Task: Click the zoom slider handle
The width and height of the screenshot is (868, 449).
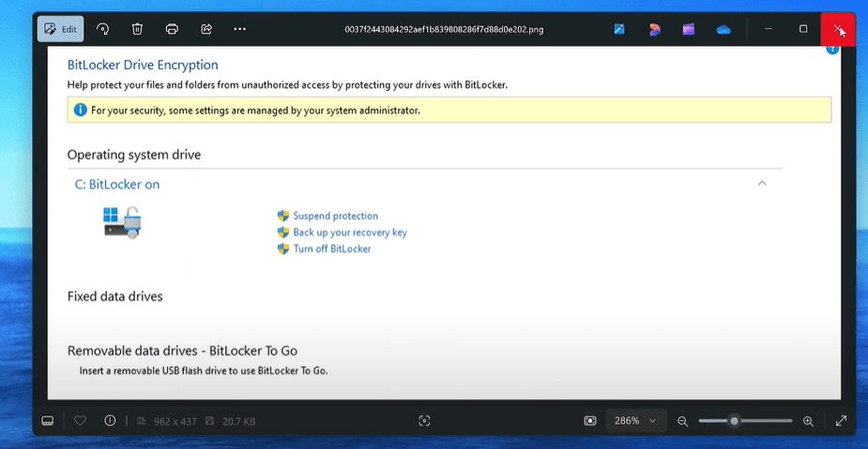Action: coord(735,421)
